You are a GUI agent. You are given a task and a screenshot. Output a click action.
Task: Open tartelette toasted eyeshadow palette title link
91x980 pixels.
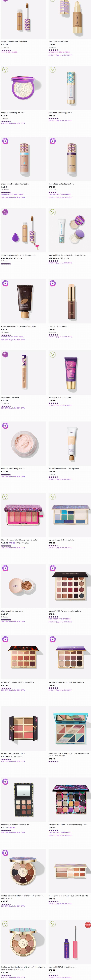[x=18, y=682]
